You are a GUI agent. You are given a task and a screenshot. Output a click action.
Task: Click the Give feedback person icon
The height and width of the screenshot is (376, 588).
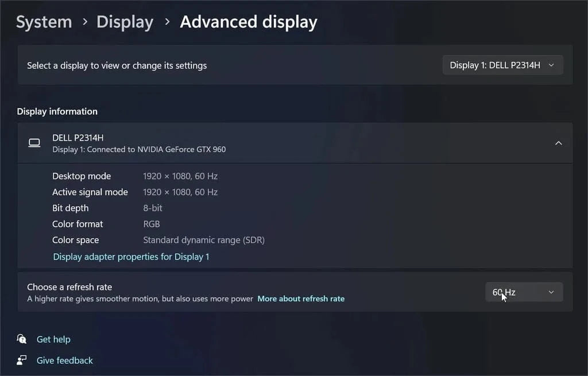(x=21, y=361)
